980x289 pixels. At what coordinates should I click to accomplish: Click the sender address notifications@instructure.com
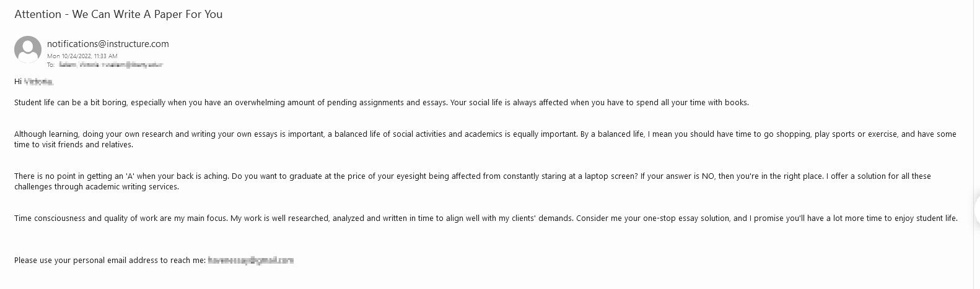(108, 44)
